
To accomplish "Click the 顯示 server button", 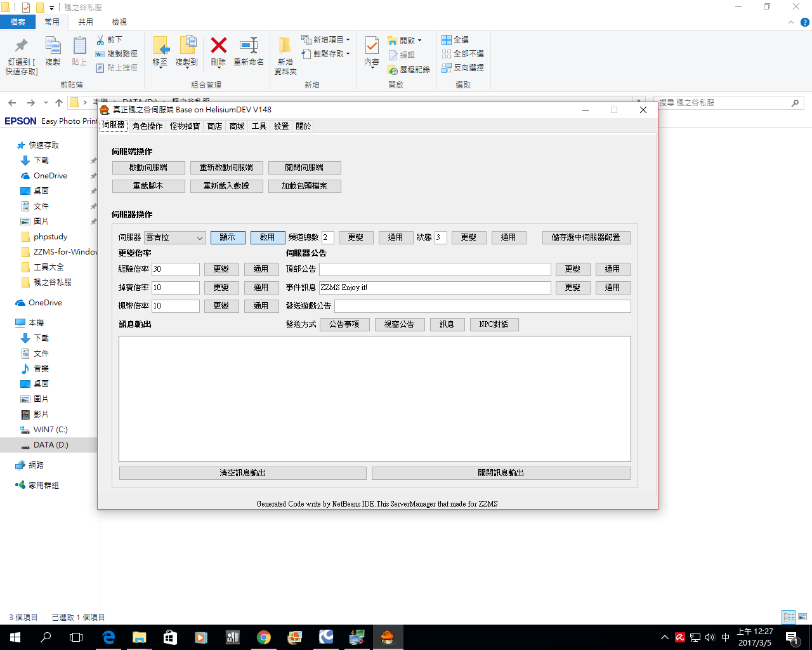I will point(228,237).
